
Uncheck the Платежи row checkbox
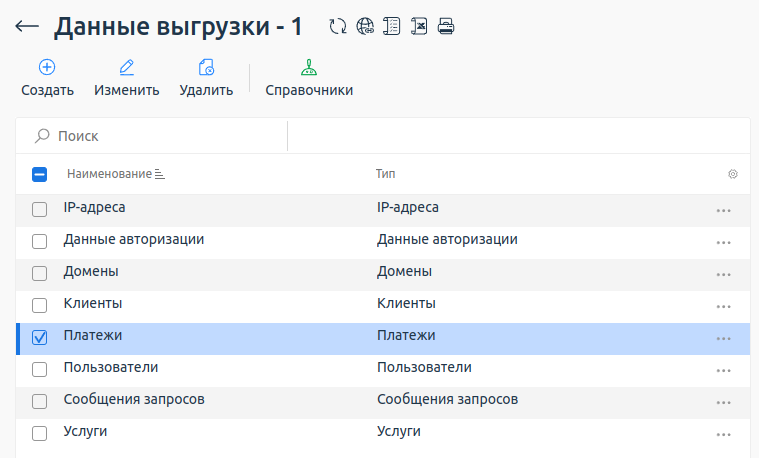(x=40, y=338)
